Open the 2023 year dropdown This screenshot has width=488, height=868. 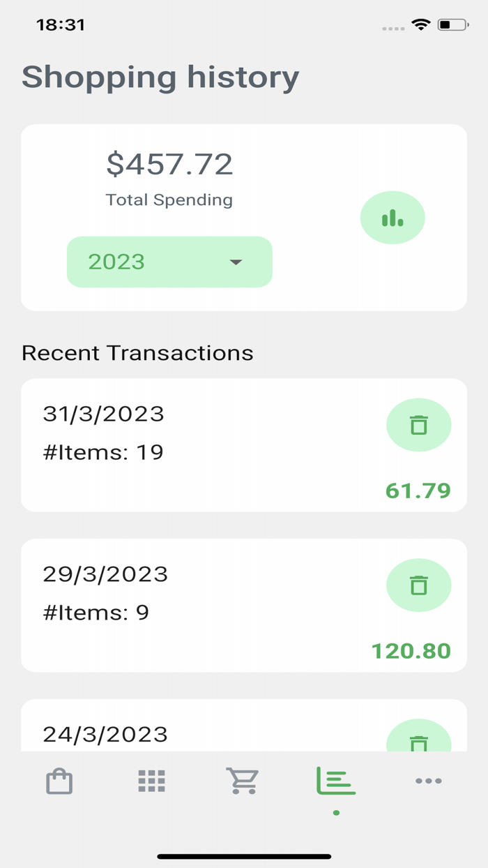[169, 262]
